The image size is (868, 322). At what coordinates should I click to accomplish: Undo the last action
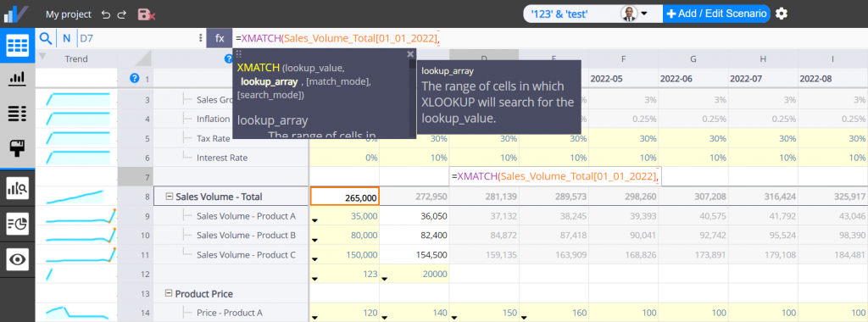pos(106,14)
